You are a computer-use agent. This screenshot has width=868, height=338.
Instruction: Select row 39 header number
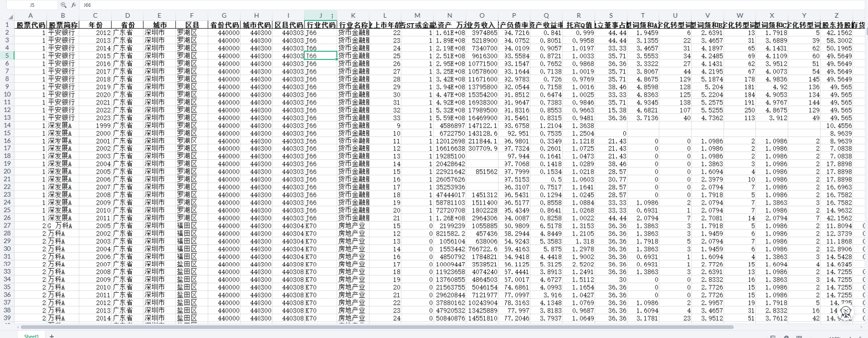[x=7, y=318]
